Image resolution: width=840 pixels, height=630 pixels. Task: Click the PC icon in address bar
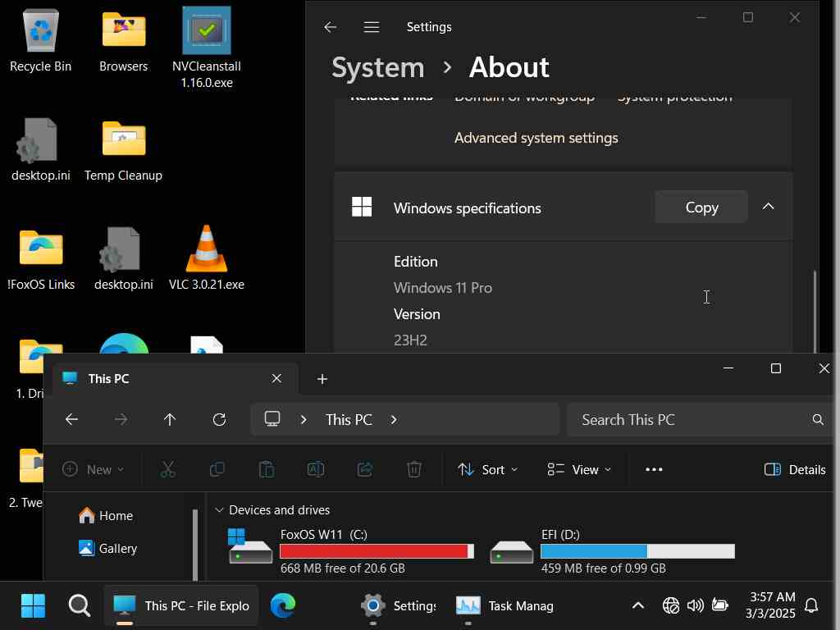tap(272, 419)
